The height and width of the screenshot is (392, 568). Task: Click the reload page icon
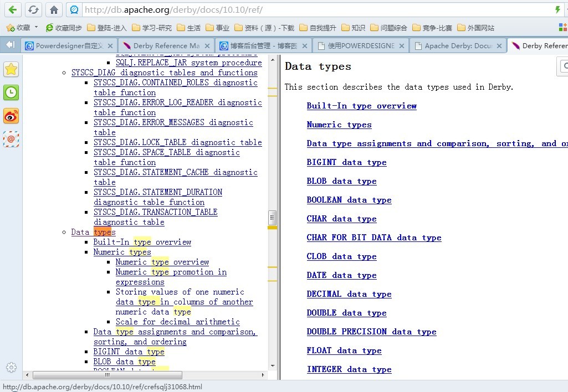[x=33, y=9]
